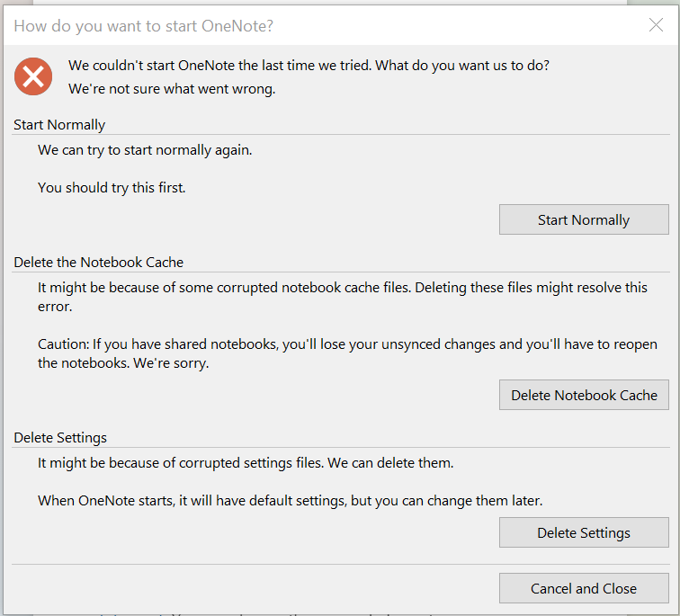The width and height of the screenshot is (680, 616).
Task: Click 'We can try to start normally again.'
Action: pyautogui.click(x=145, y=150)
